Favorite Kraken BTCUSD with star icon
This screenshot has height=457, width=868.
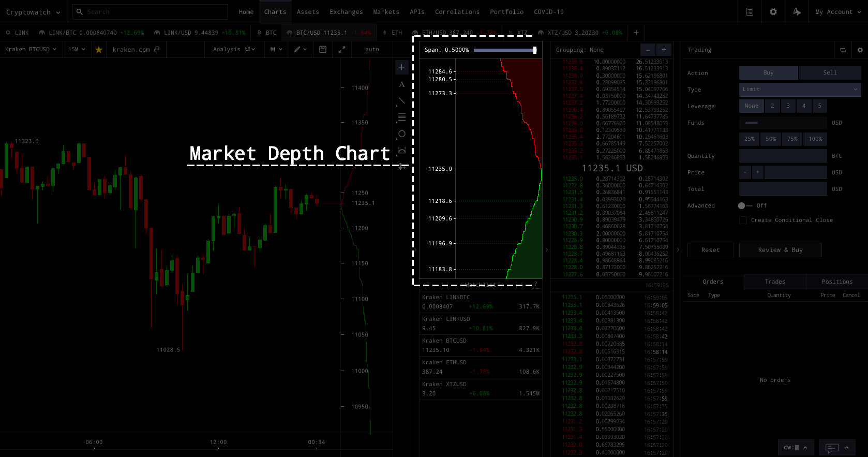pos(99,50)
